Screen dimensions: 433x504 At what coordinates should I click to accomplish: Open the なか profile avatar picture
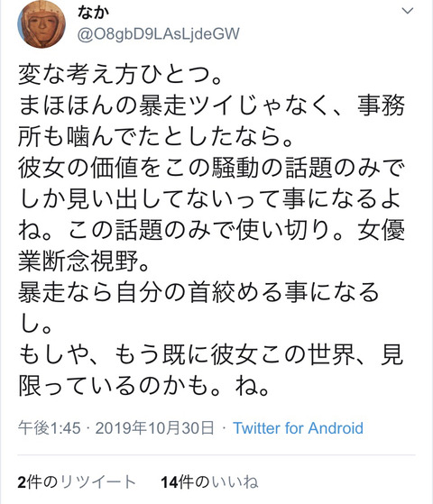(41, 24)
